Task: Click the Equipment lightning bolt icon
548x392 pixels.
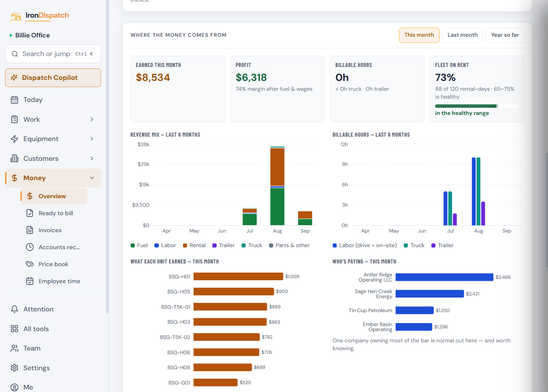Action: (14, 139)
